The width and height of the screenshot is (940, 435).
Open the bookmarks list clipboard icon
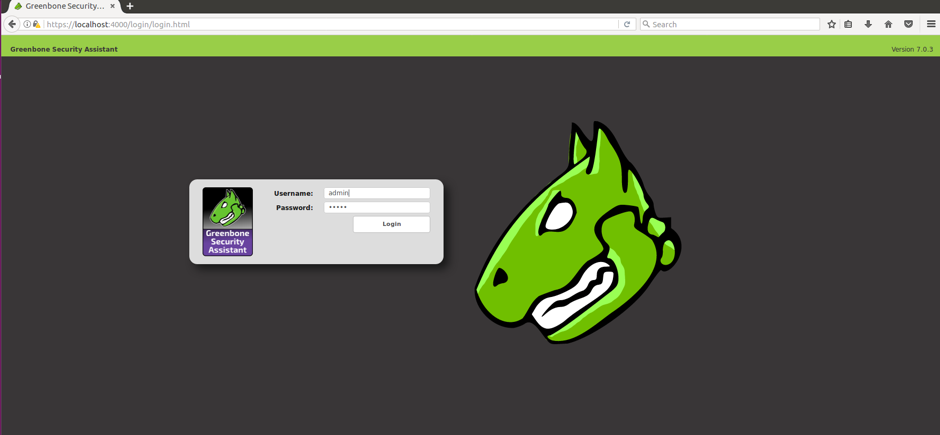(x=848, y=25)
